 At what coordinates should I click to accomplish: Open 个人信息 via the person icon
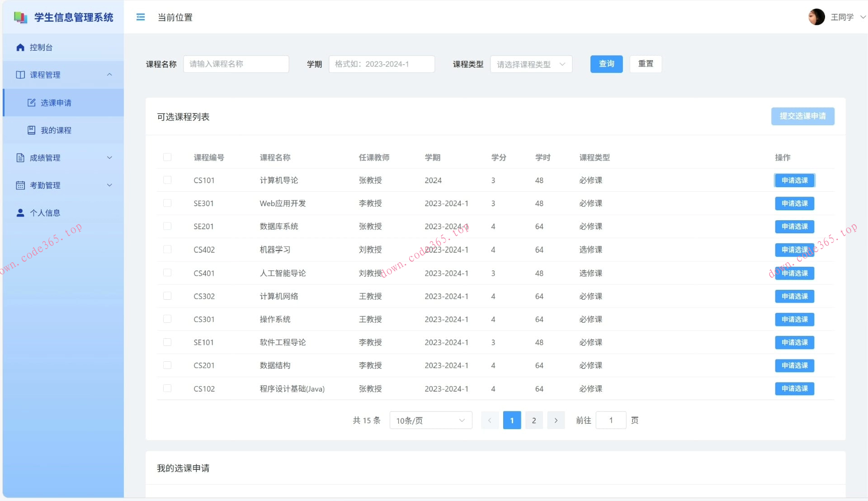pyautogui.click(x=20, y=213)
